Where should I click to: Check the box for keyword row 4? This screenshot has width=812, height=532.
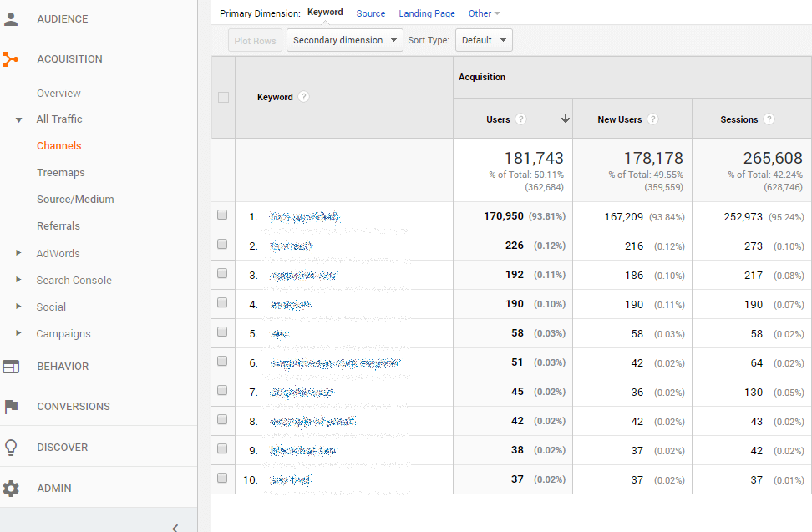(222, 302)
